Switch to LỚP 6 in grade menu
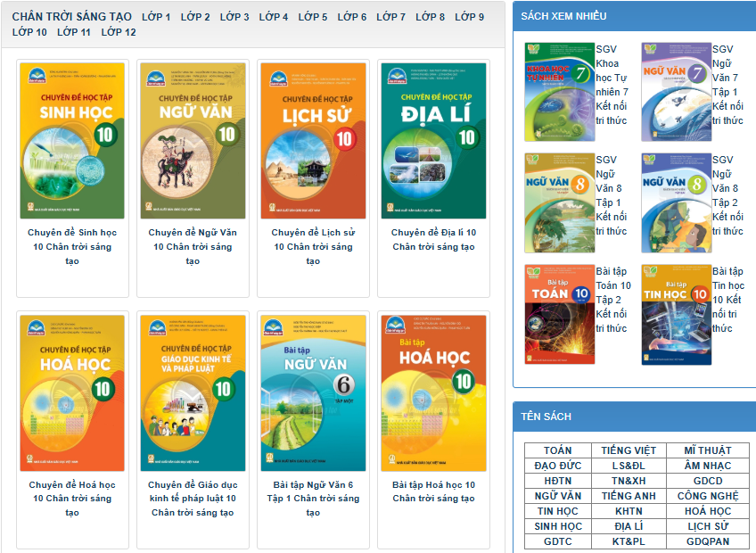The image size is (756, 553). pos(352,17)
